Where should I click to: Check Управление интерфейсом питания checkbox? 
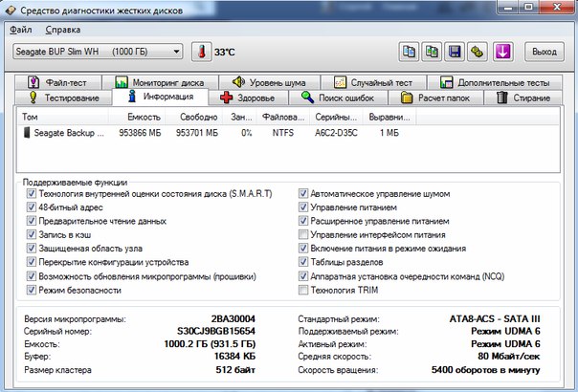(304, 233)
